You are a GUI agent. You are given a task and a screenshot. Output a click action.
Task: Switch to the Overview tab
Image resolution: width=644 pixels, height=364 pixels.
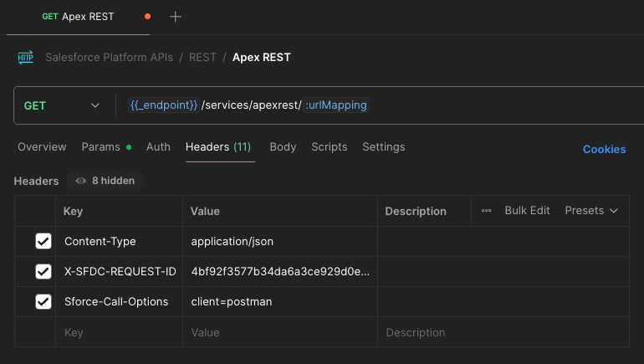click(x=42, y=147)
